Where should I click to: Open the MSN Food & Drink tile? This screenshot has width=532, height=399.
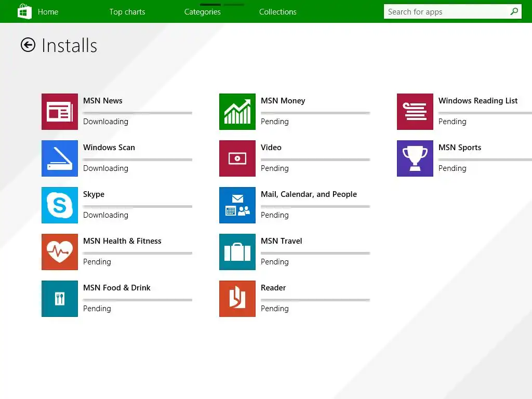click(x=60, y=299)
